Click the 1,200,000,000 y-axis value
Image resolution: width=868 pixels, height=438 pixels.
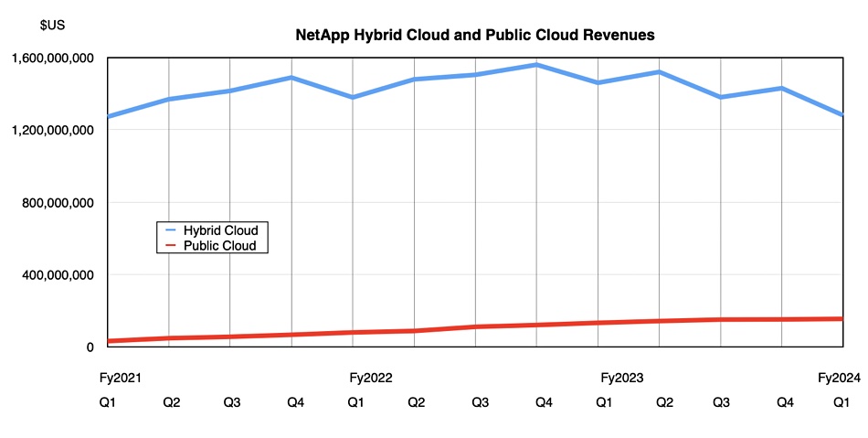(53, 130)
